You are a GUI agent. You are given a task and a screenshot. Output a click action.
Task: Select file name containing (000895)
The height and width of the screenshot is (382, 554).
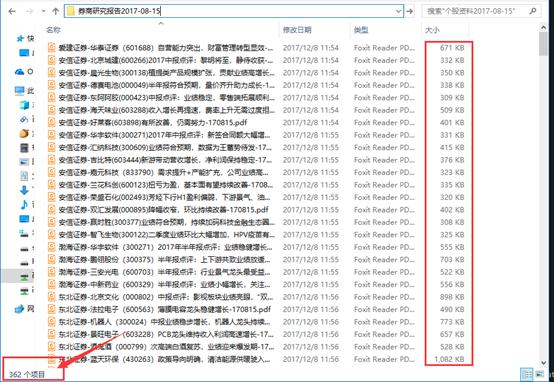click(x=164, y=210)
